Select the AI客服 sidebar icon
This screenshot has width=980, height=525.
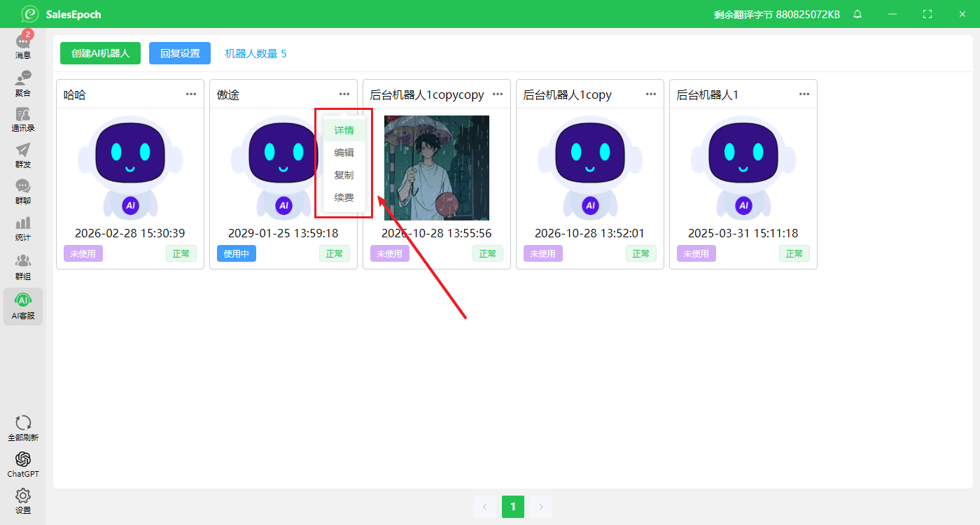coord(23,306)
